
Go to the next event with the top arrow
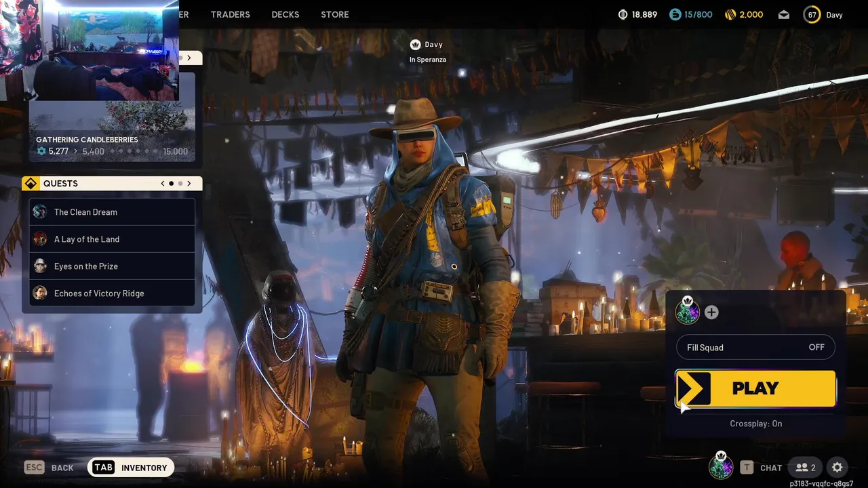pos(189,58)
